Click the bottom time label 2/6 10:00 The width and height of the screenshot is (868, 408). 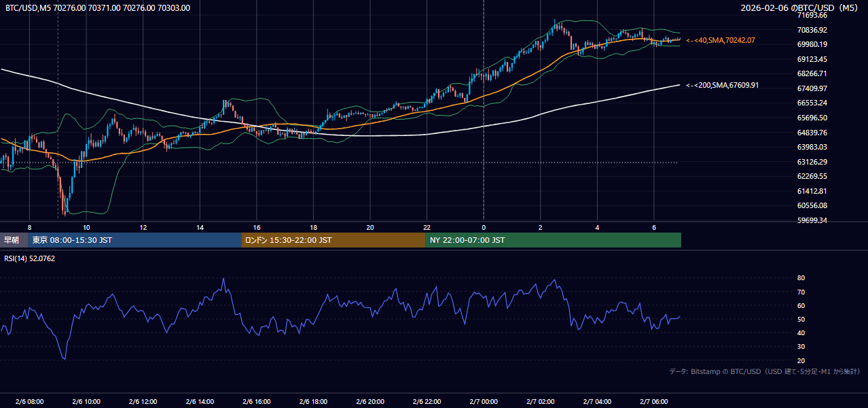[86, 401]
